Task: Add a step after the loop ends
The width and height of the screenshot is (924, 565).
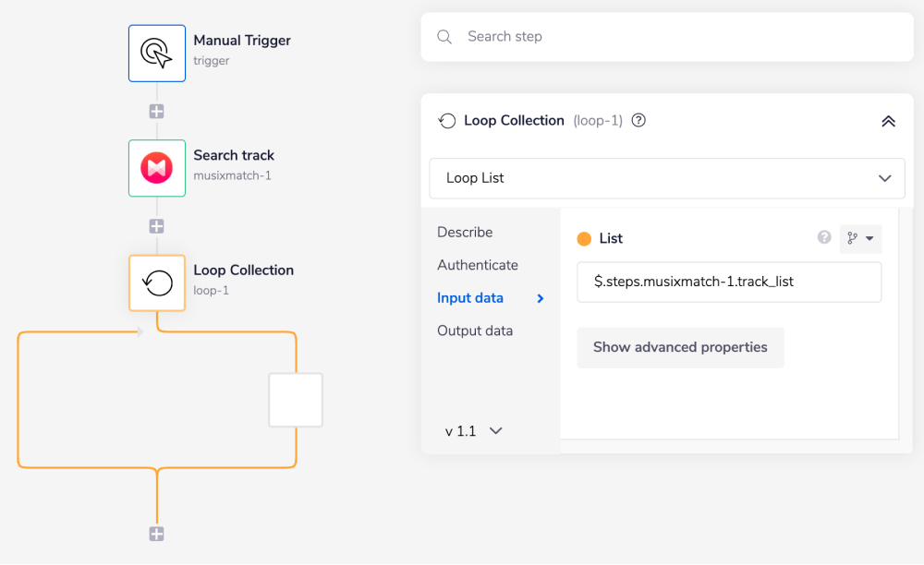Action: click(x=157, y=534)
